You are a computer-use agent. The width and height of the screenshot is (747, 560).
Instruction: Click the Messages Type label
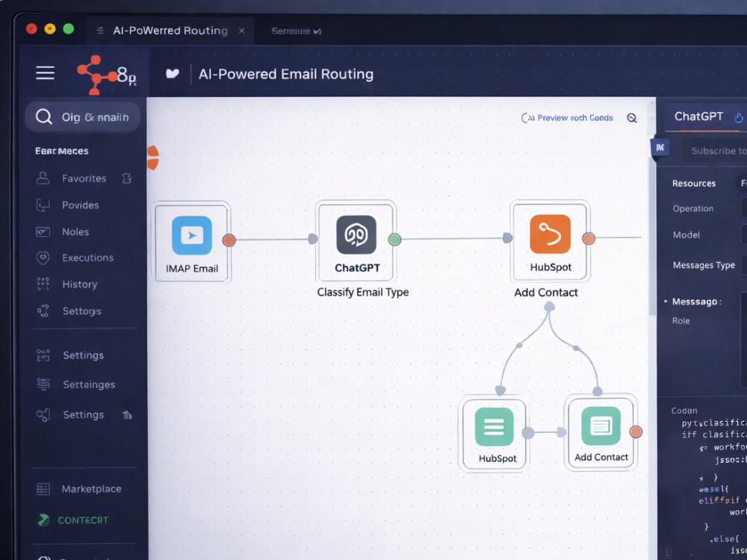tap(704, 265)
